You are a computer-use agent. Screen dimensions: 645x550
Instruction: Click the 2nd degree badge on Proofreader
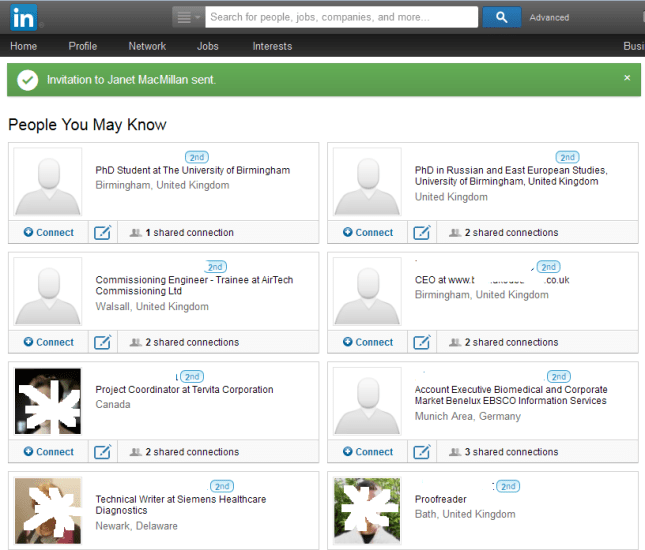pyautogui.click(x=508, y=486)
